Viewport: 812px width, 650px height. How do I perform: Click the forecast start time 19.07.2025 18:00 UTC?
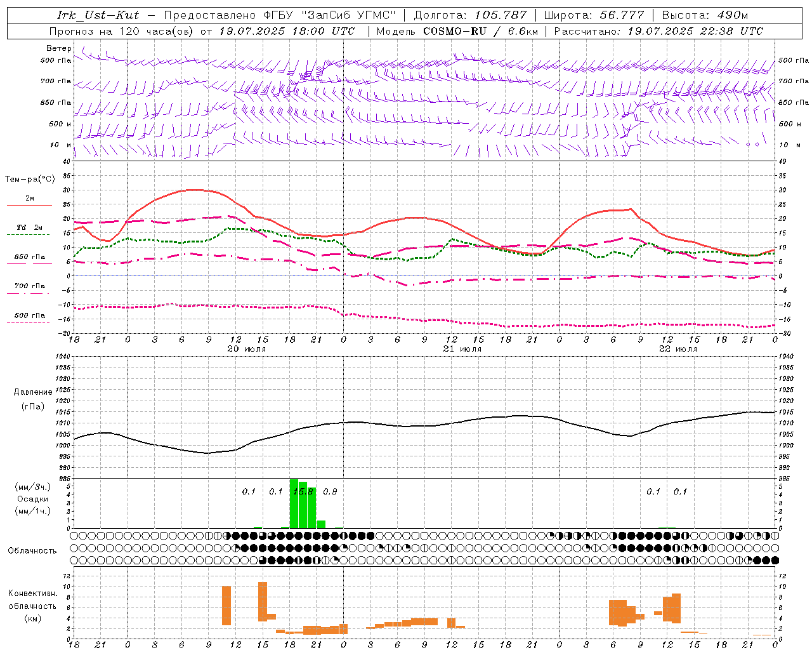(287, 31)
